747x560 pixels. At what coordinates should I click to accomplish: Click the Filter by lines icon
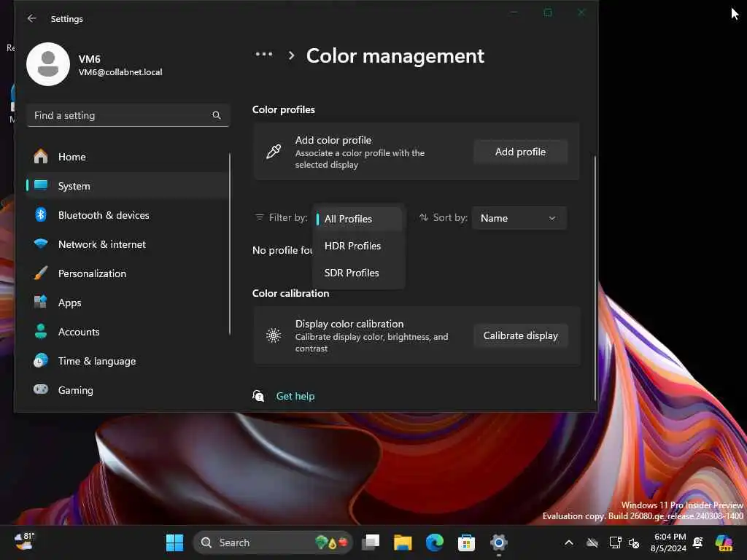pos(259,217)
